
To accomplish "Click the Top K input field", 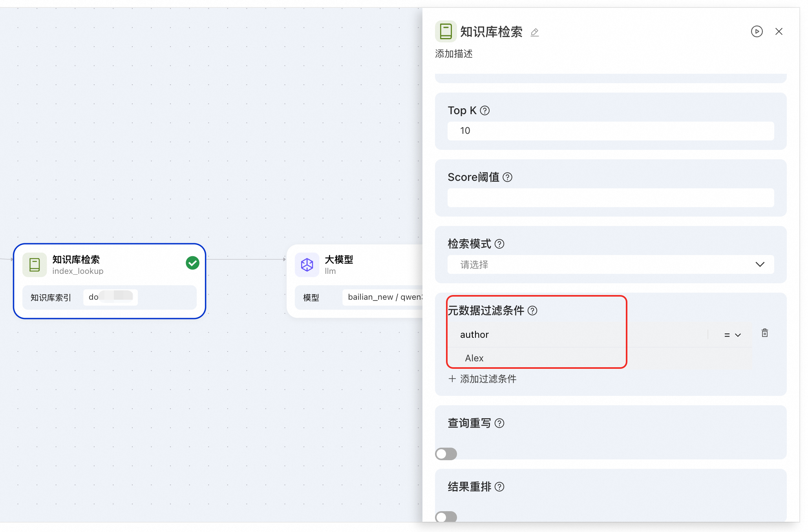I will point(611,131).
